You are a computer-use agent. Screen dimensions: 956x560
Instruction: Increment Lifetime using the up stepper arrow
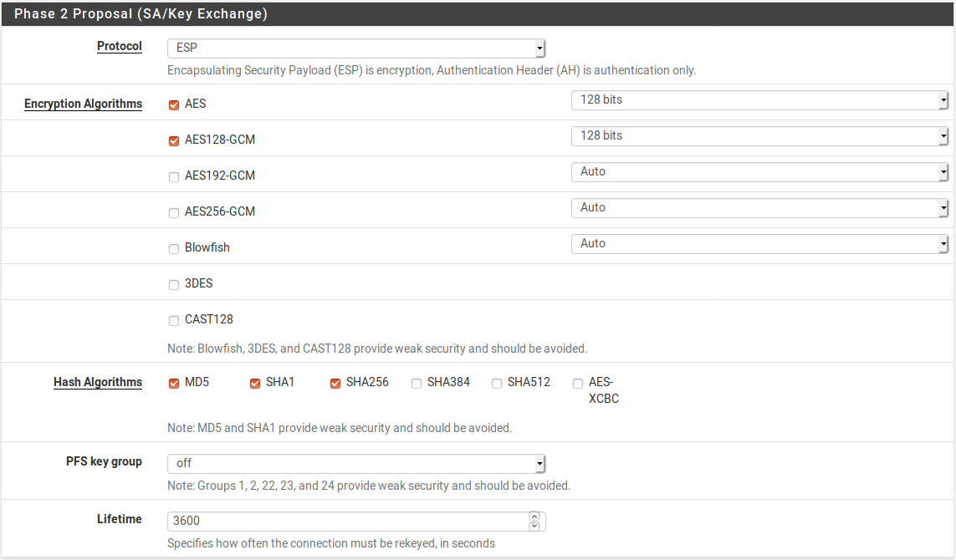[x=534, y=516]
